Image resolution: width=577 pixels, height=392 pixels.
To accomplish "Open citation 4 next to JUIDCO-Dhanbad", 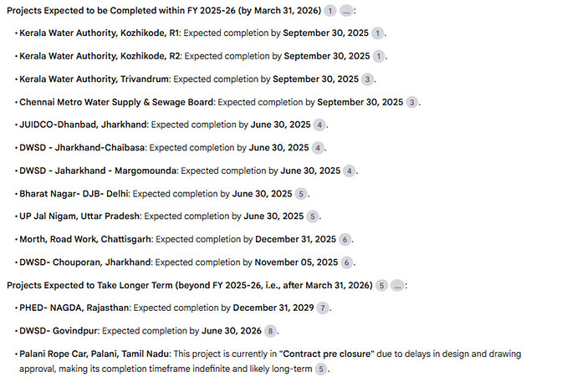I will tap(319, 125).
